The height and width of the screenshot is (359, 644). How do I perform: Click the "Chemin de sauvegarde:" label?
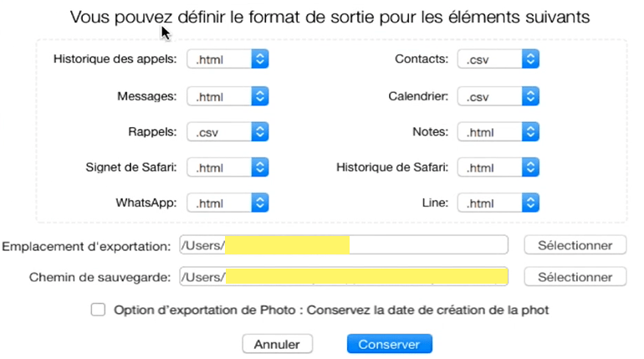100,277
